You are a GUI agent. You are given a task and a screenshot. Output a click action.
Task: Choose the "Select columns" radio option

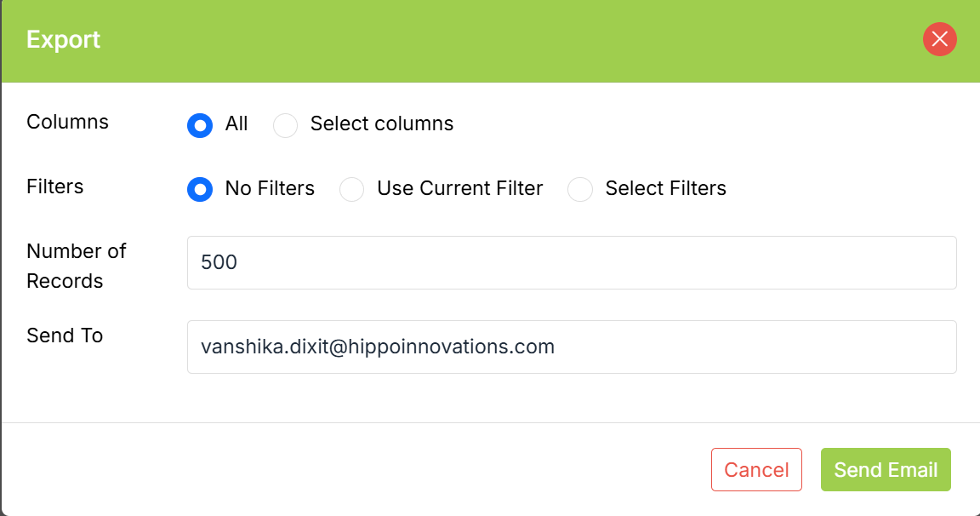pyautogui.click(x=285, y=125)
